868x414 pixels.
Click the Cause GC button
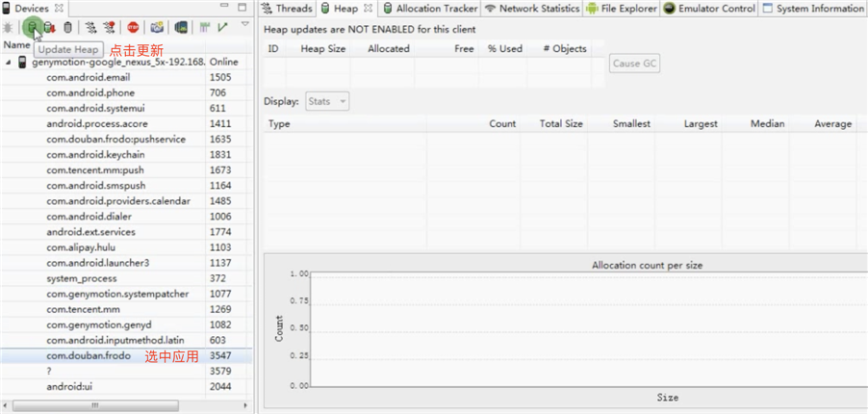tap(634, 64)
